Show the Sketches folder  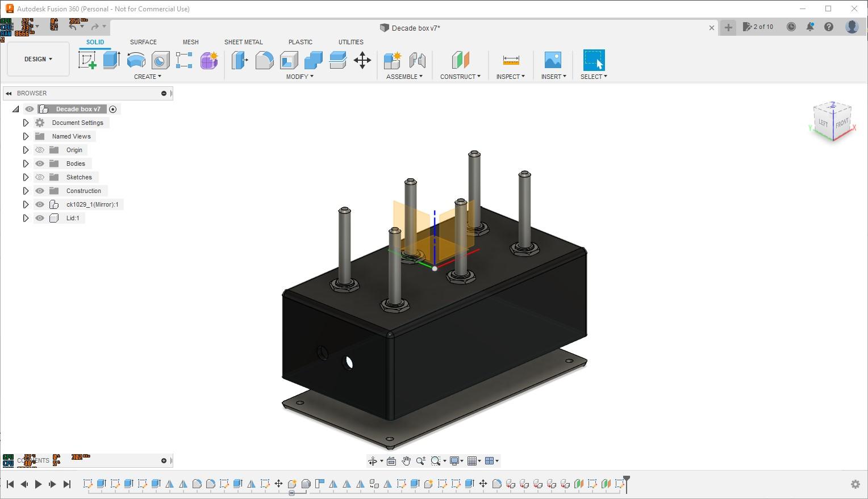point(40,177)
